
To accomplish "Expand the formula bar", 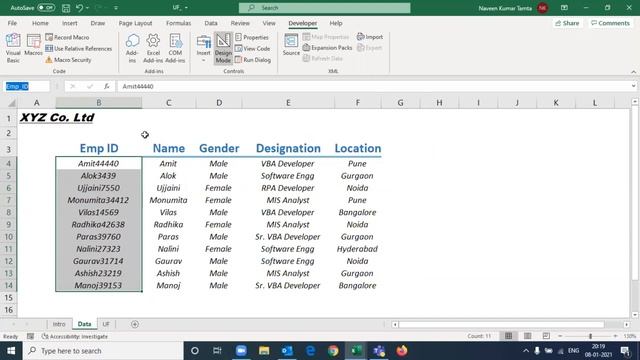I will pos(633,86).
